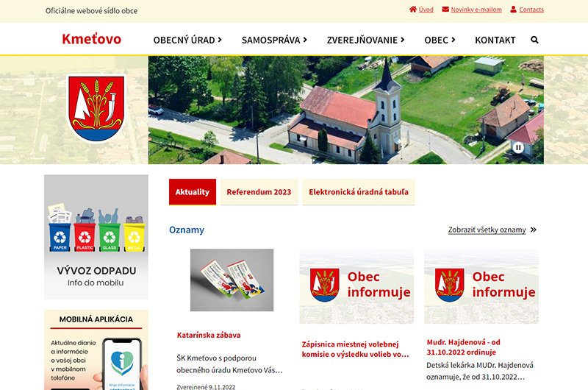Image resolution: width=588 pixels, height=390 pixels.
Task: Expand the Samospráva dropdown menu
Action: [274, 40]
